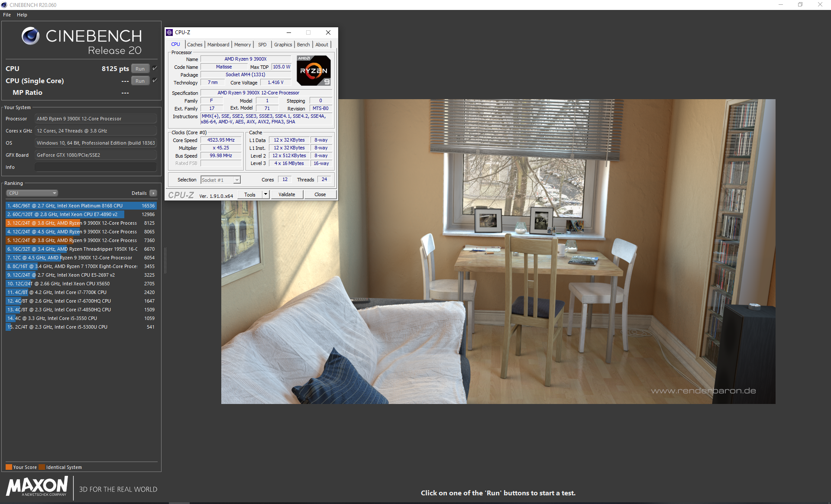The height and width of the screenshot is (504, 831).
Task: Select the Core i5-3550 ranking row
Action: [x=81, y=318]
